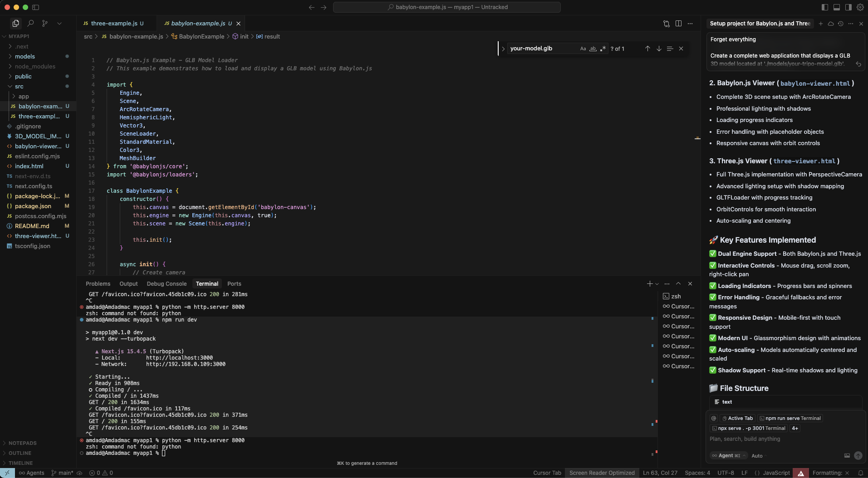Expand the OUTLINE section
Image resolution: width=868 pixels, height=478 pixels.
(x=38, y=453)
